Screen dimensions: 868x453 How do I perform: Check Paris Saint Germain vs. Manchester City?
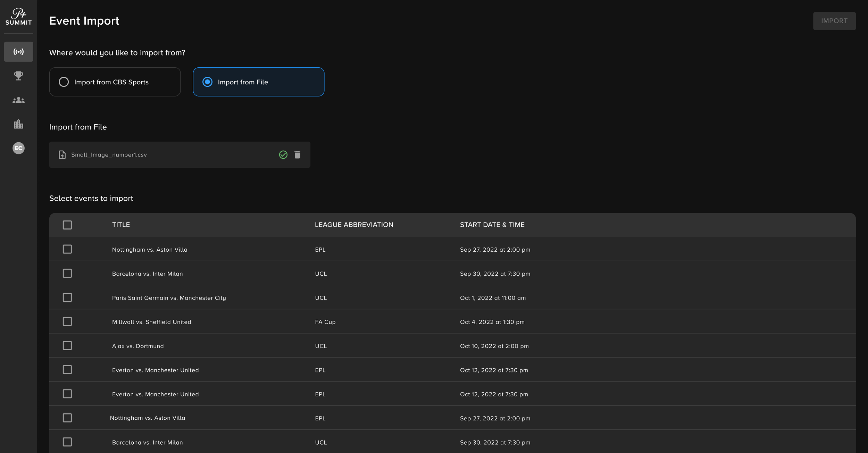[67, 297]
